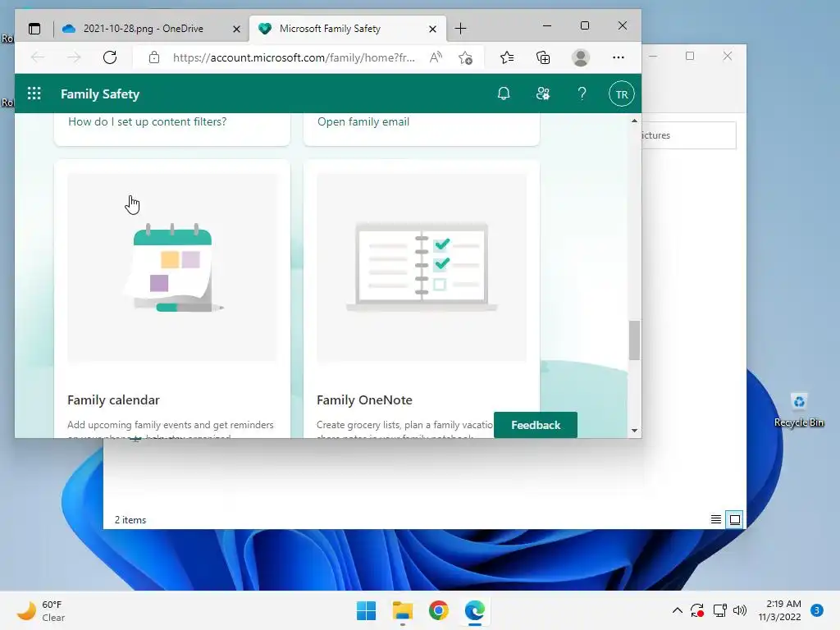Close the 2021-10-28.png OneDrive tab
This screenshot has width=840, height=630.
pos(236,29)
